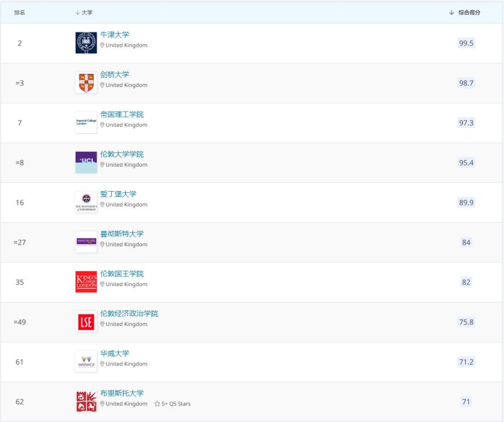Open the 剑桥大学 link
The width and height of the screenshot is (504, 422).
114,75
